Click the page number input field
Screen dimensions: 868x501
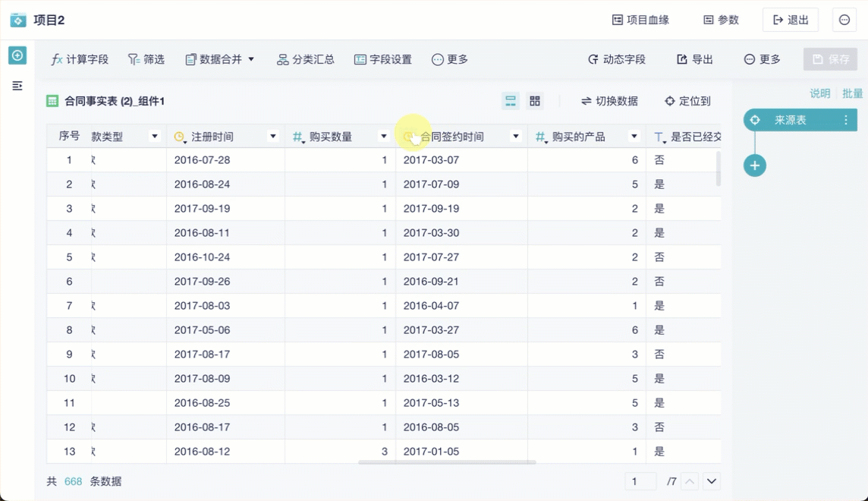pyautogui.click(x=640, y=481)
